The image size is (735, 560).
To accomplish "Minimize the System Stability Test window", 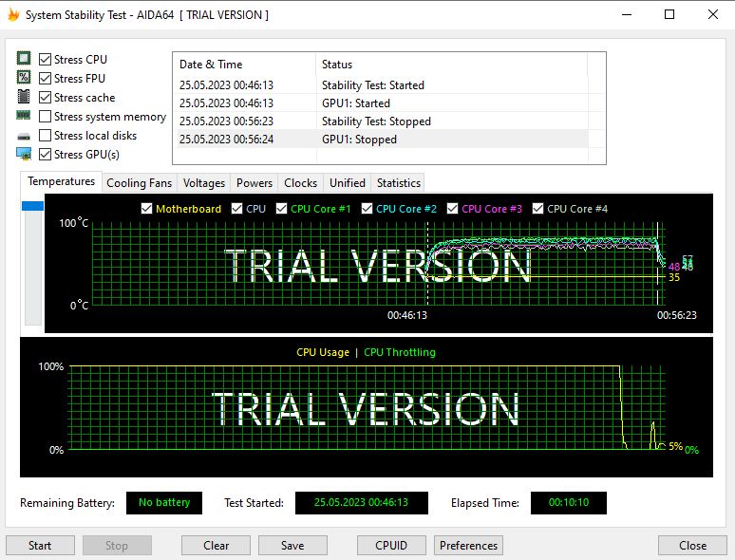I will [627, 14].
